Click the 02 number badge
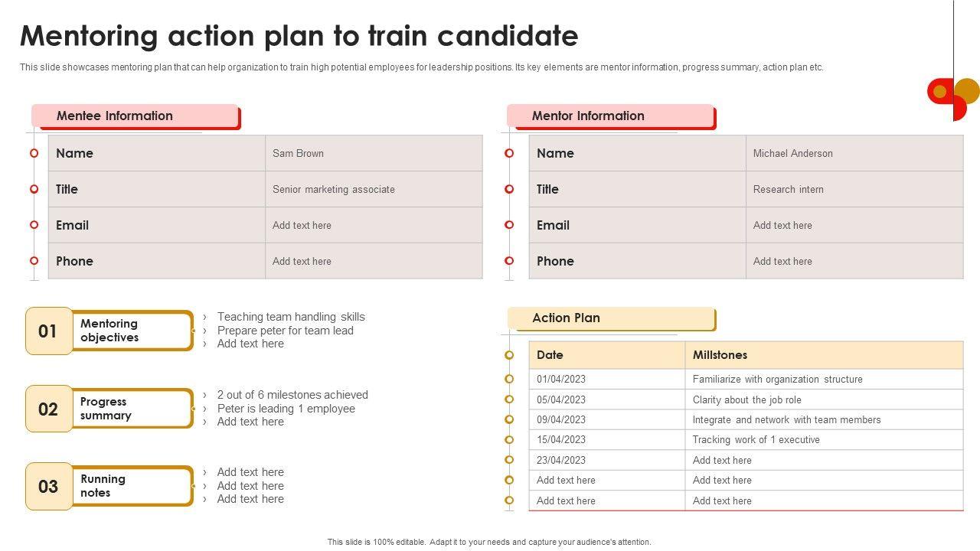 (x=48, y=409)
